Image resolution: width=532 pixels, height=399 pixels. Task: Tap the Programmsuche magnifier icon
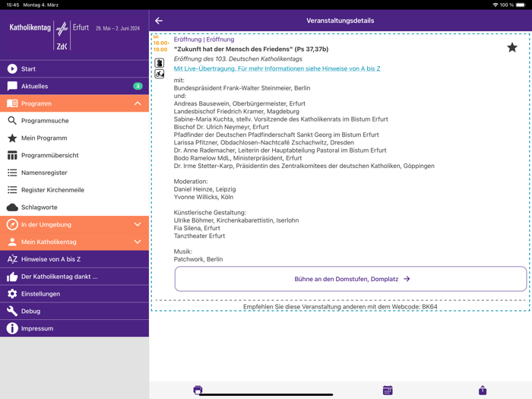click(x=12, y=120)
